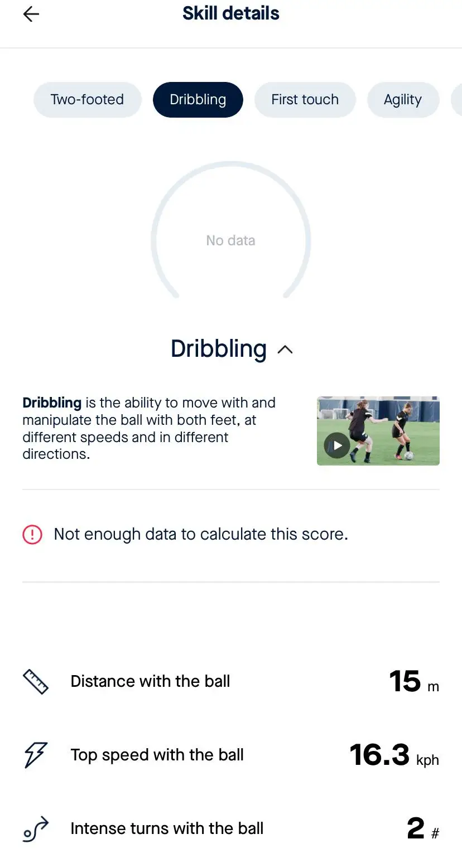Tap the two players in the dribbling thumbnail
Image resolution: width=462 pixels, height=868 pixels.
point(379,428)
